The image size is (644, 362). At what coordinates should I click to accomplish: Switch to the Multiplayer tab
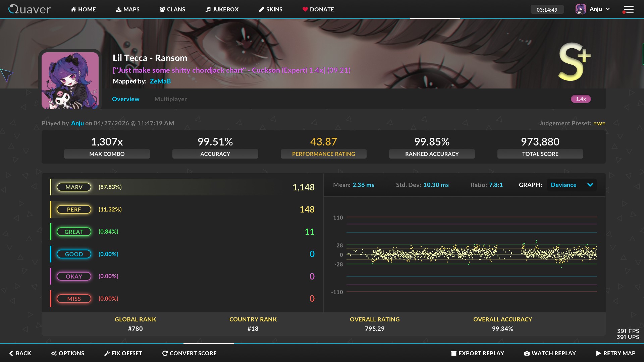170,99
